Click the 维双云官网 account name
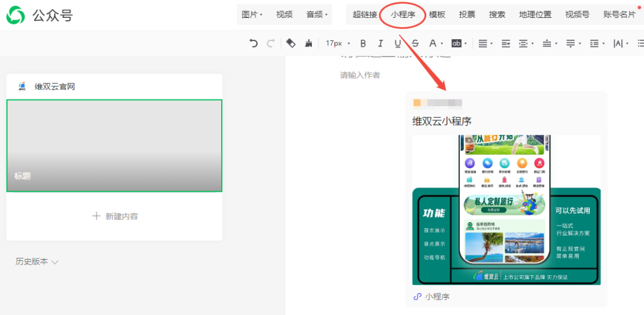 pyautogui.click(x=55, y=86)
